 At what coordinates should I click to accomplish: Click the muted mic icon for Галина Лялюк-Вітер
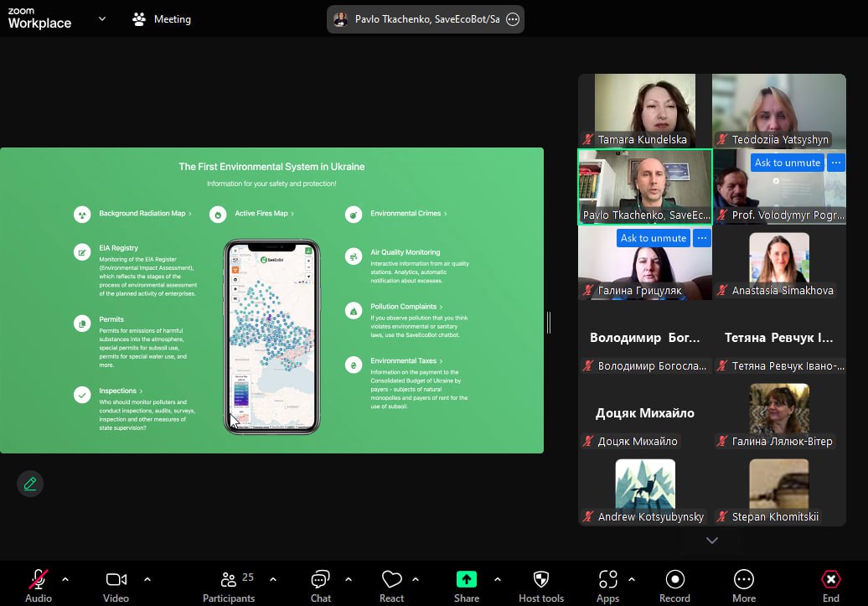(722, 442)
